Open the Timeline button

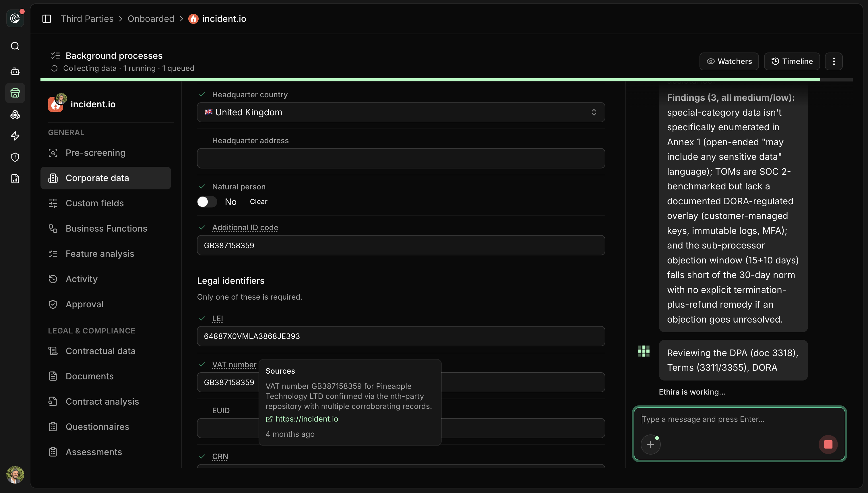pos(792,61)
